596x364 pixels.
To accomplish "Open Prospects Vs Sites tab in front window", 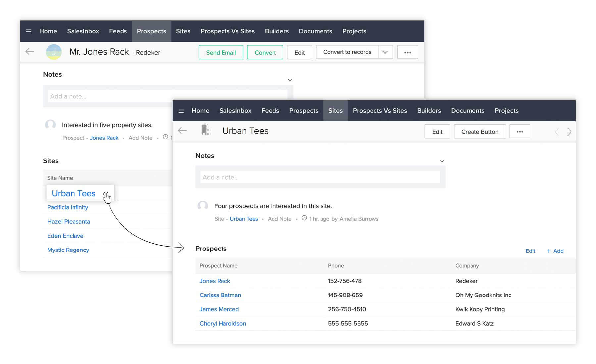I will pyautogui.click(x=380, y=111).
